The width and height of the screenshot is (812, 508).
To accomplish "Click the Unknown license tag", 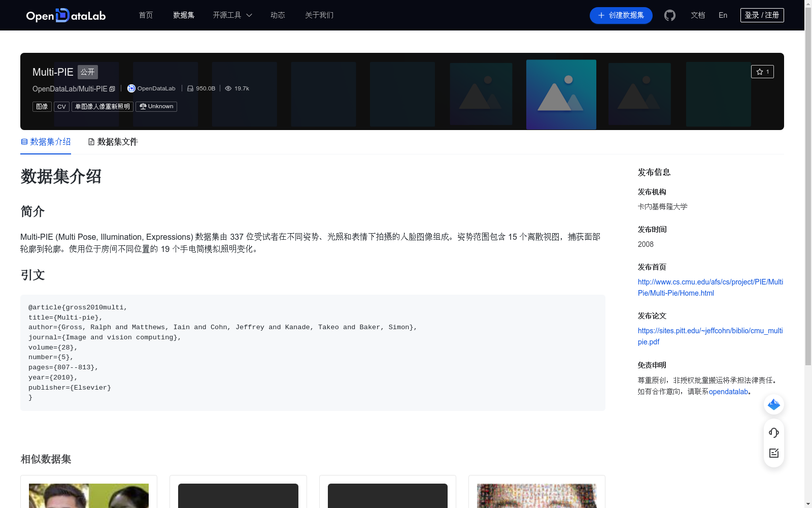I will click(156, 107).
